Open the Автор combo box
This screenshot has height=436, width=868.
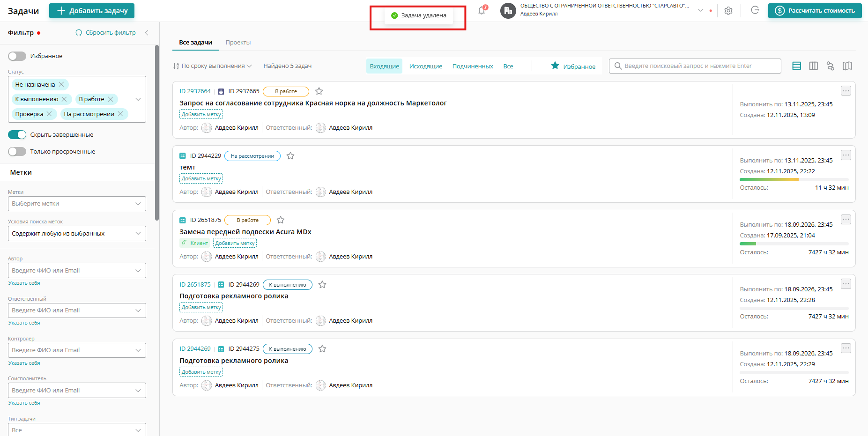coord(77,271)
